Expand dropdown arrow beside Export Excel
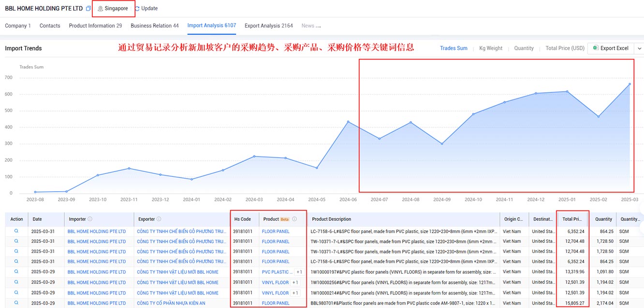The height and width of the screenshot is (308, 644). 639,48
